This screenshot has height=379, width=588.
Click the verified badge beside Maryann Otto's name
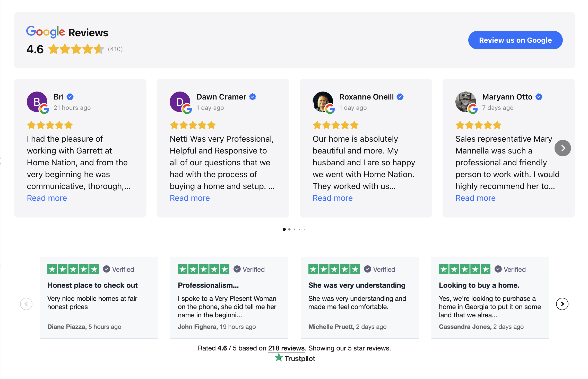click(539, 97)
